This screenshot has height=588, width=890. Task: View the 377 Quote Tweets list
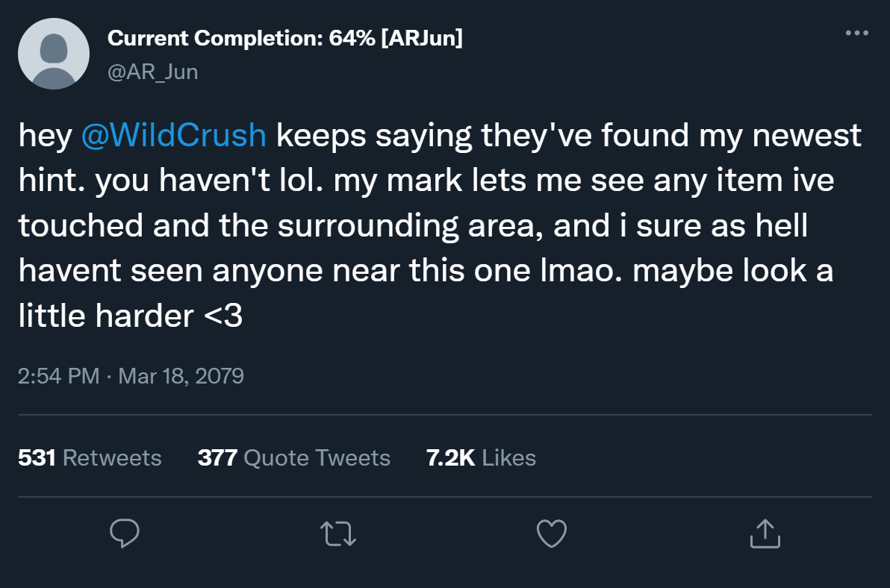point(293,457)
